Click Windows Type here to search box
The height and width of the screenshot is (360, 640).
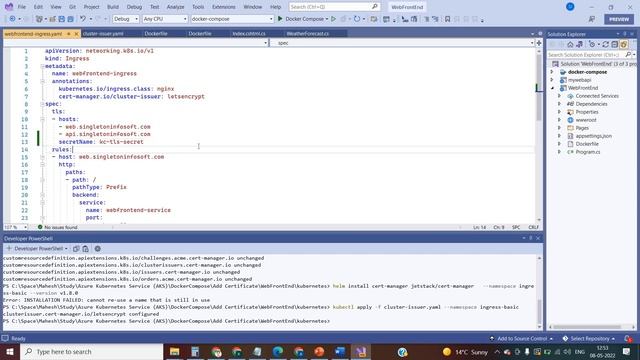tap(92, 351)
